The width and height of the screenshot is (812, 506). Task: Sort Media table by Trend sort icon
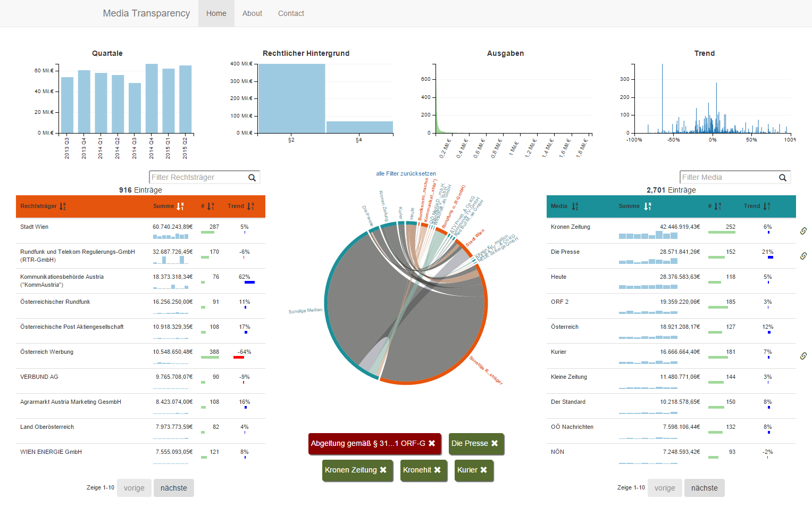[766, 206]
